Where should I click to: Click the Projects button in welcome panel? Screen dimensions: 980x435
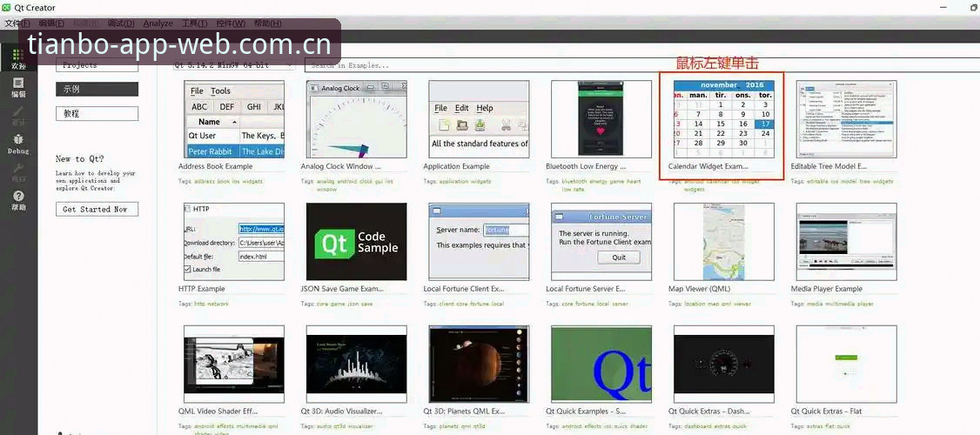[x=97, y=65]
